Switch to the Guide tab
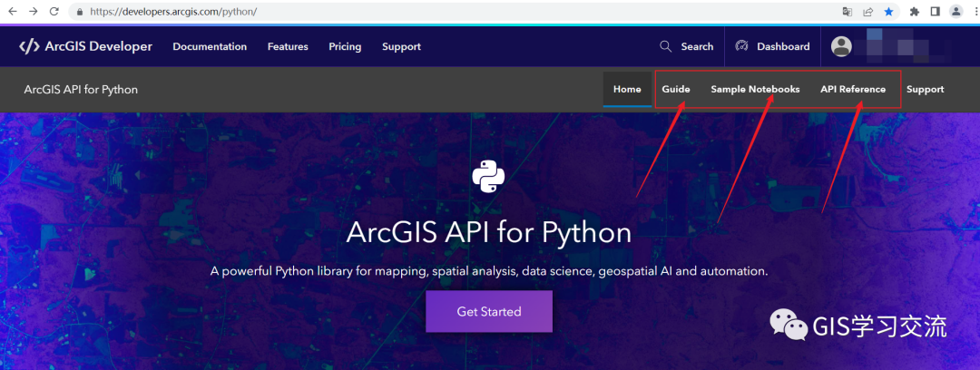 tap(676, 90)
